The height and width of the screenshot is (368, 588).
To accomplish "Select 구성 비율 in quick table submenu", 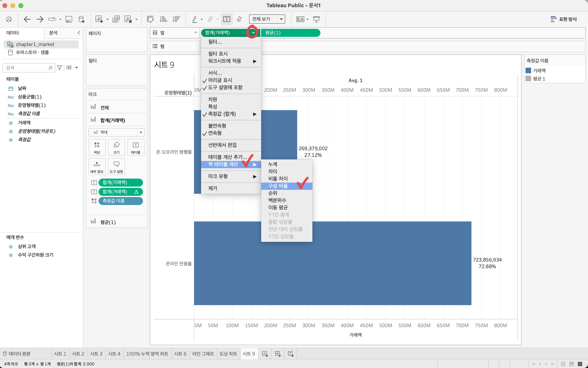I will (278, 186).
